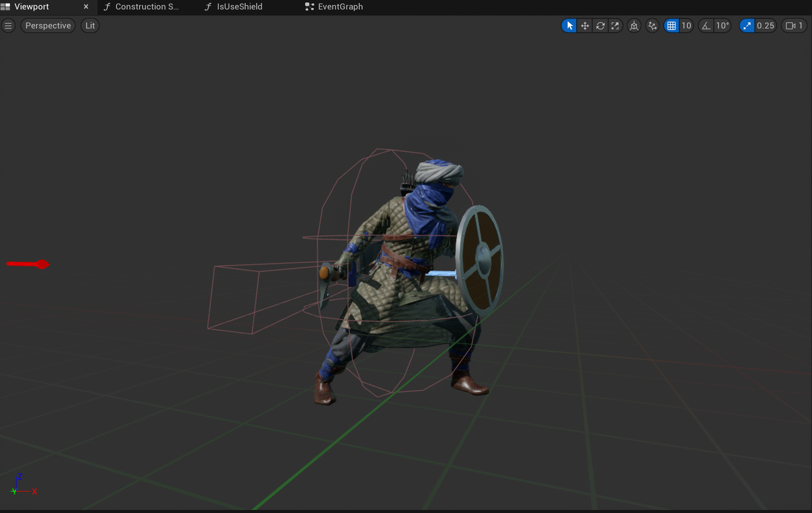Image resolution: width=812 pixels, height=513 pixels.
Task: Click the surface snapping icon
Action: click(652, 25)
